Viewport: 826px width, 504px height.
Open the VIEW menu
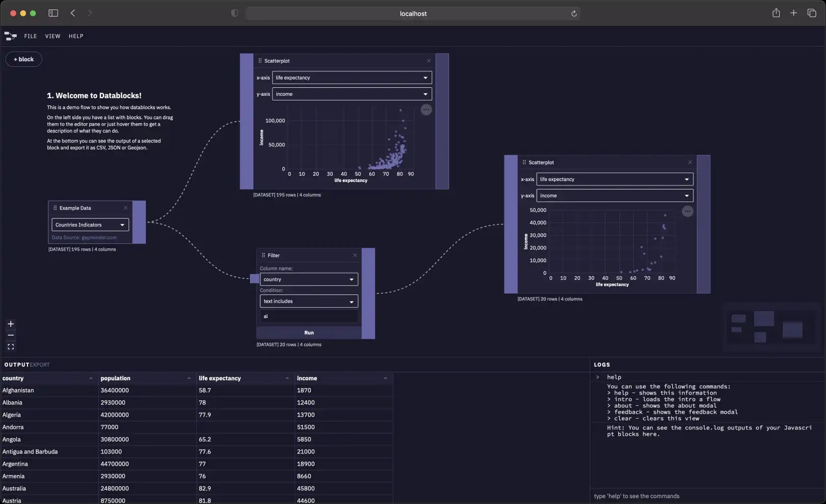[52, 36]
